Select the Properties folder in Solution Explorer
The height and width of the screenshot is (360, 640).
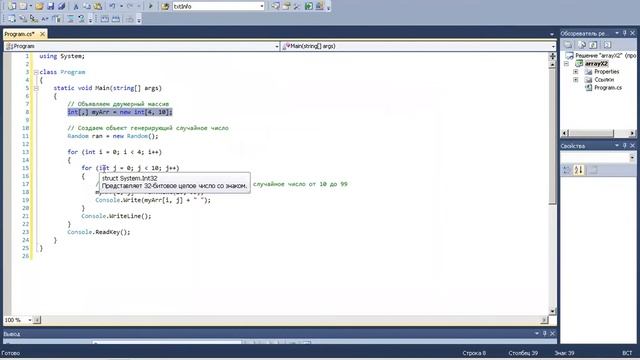coord(607,72)
